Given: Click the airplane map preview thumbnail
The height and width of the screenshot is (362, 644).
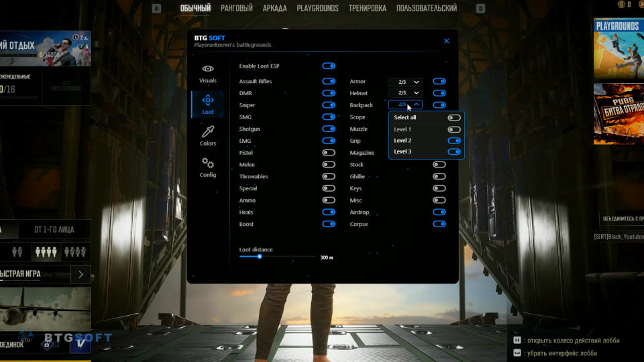Looking at the screenshot, I should tap(45, 308).
